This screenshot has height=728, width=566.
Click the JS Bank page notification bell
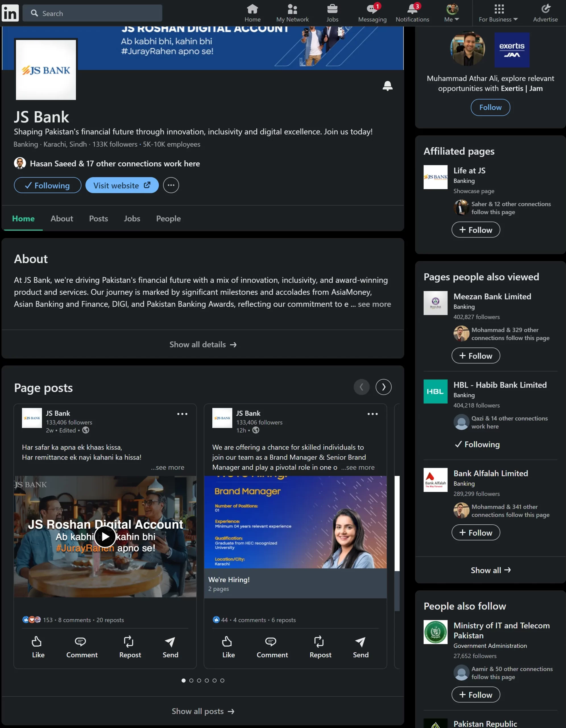(x=387, y=86)
